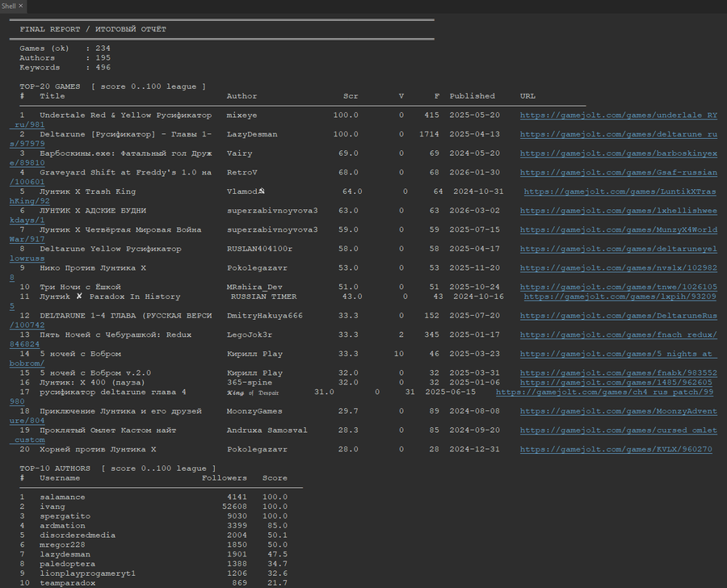Open the gamejolt underlale_RY link
727x588 pixels.
[619, 115]
